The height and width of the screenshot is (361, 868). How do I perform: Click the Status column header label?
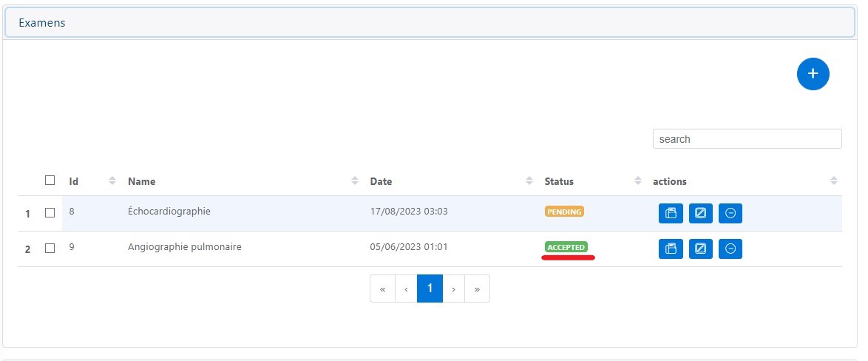point(559,181)
